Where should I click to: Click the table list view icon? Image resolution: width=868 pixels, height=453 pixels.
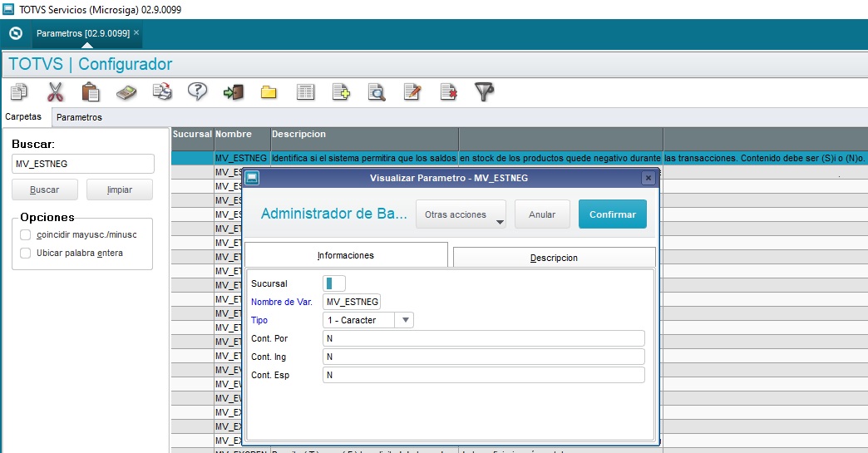[305, 91]
